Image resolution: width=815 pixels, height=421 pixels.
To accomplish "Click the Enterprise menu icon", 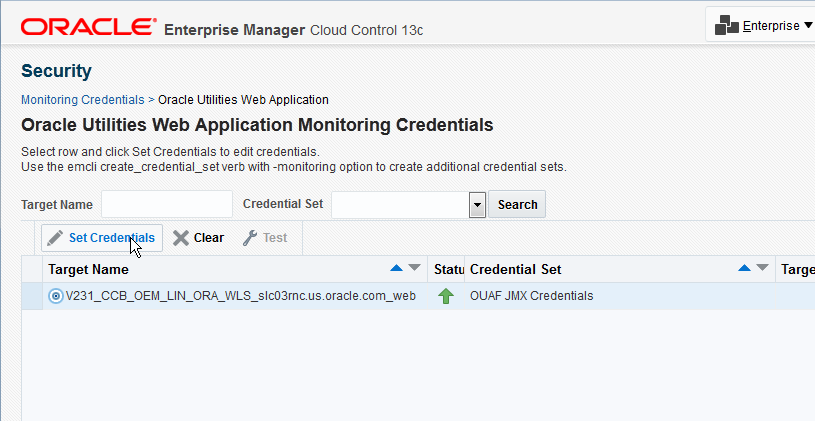I will [727, 26].
